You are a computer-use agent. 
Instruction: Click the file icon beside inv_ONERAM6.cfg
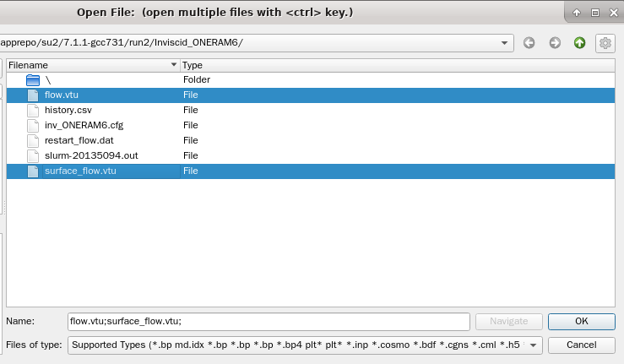pos(33,125)
